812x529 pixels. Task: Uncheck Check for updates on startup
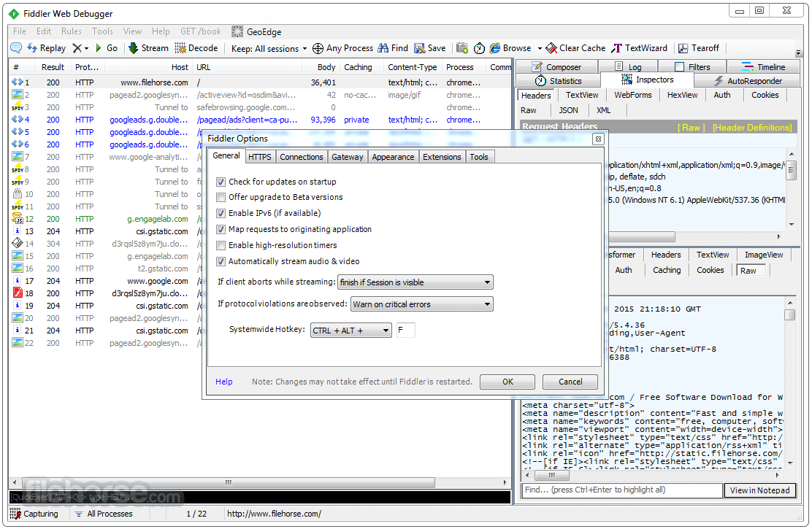(221, 182)
